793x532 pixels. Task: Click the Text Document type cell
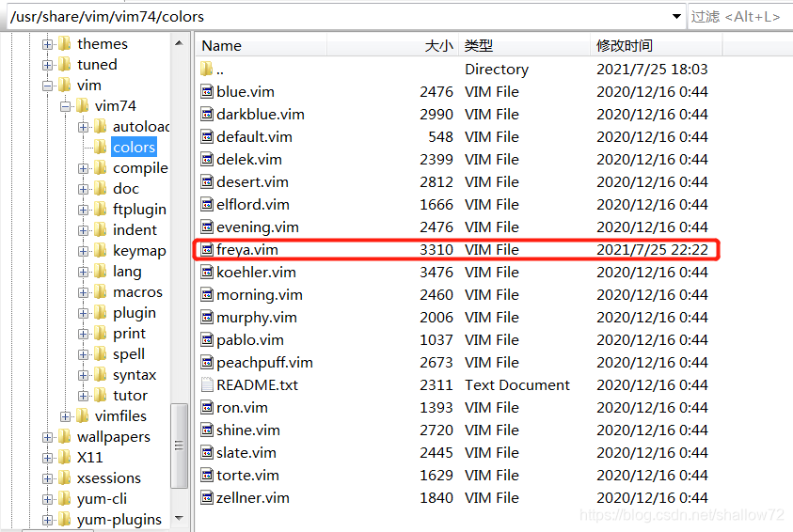click(517, 385)
